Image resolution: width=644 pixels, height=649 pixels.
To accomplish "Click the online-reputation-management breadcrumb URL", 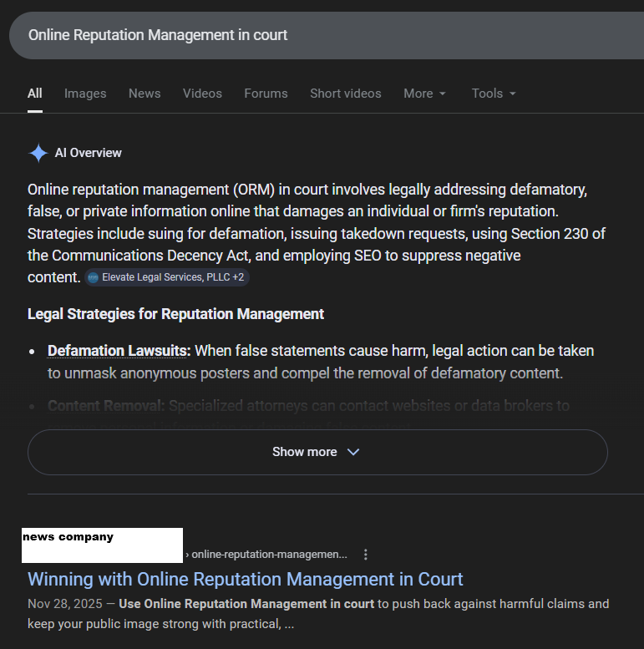I will (269, 554).
